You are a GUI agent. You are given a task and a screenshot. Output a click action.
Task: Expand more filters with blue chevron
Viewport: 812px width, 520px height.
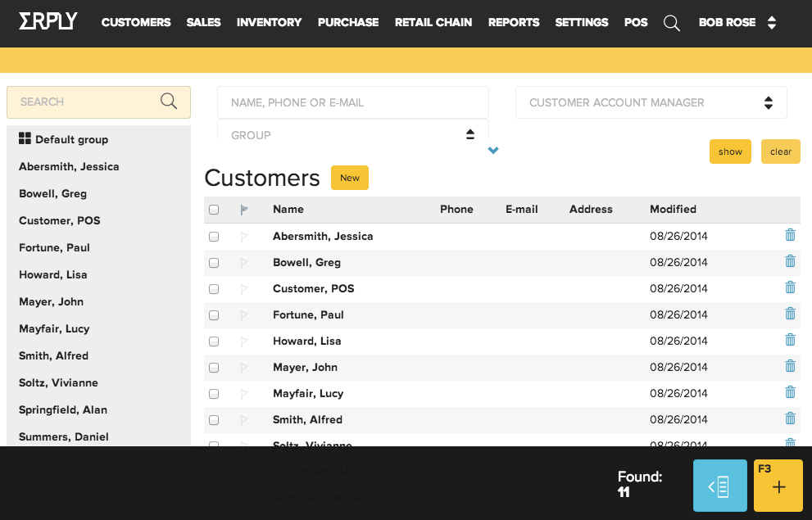pos(493,150)
